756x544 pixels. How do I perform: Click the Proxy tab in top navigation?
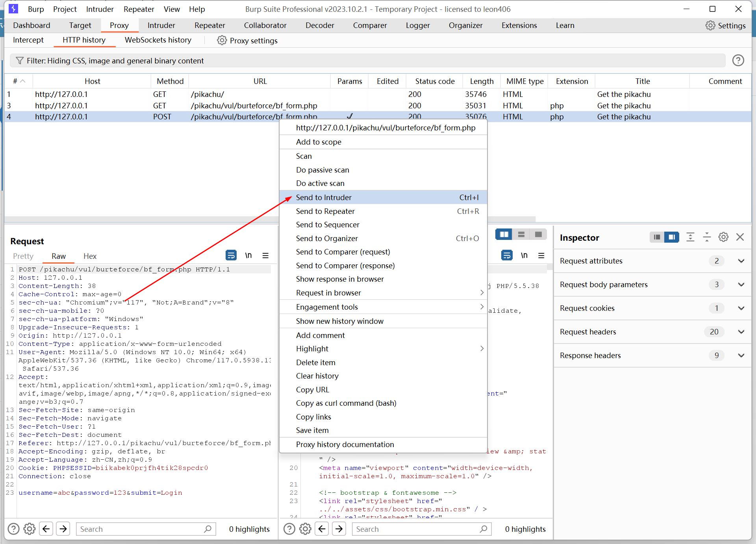[119, 25]
